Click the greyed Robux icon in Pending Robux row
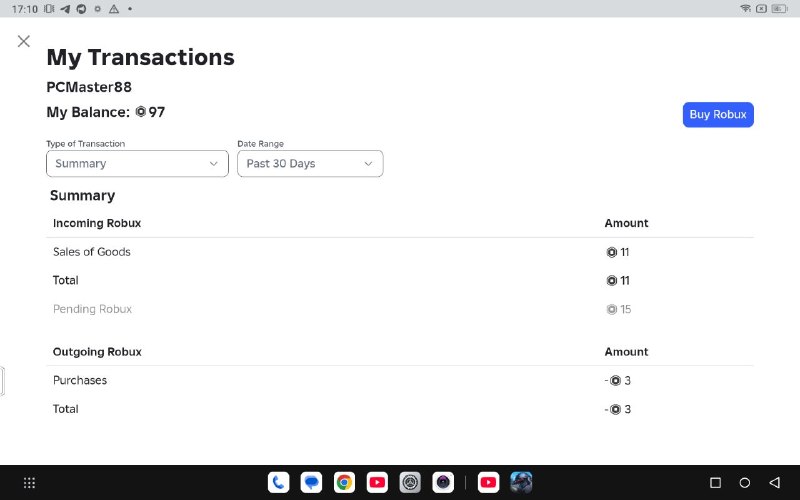 click(612, 309)
